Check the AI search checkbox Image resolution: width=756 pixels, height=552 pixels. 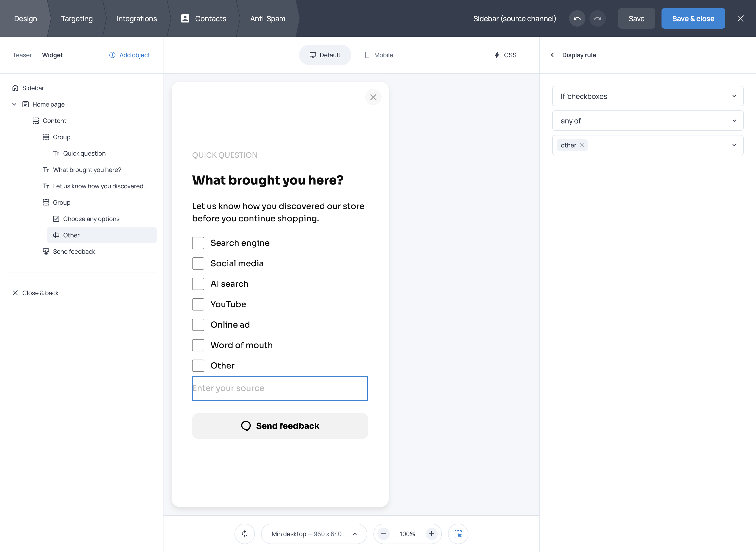(x=198, y=284)
